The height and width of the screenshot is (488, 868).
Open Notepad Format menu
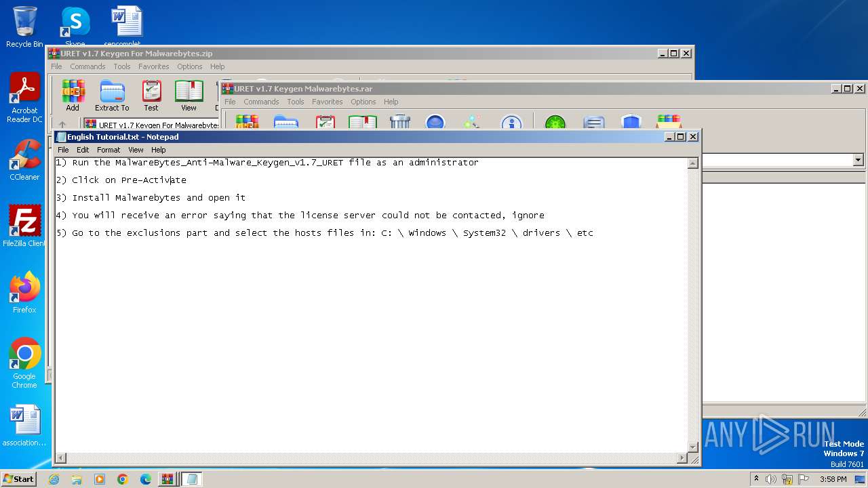pyautogui.click(x=108, y=150)
